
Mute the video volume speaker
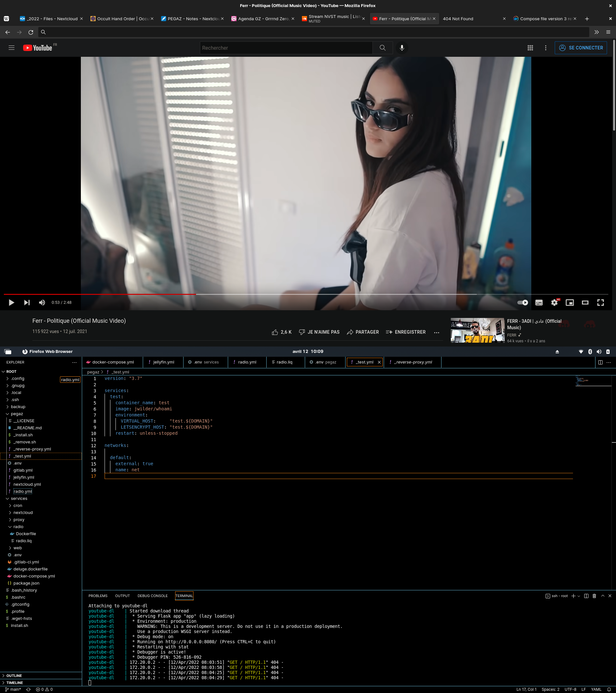coord(42,303)
